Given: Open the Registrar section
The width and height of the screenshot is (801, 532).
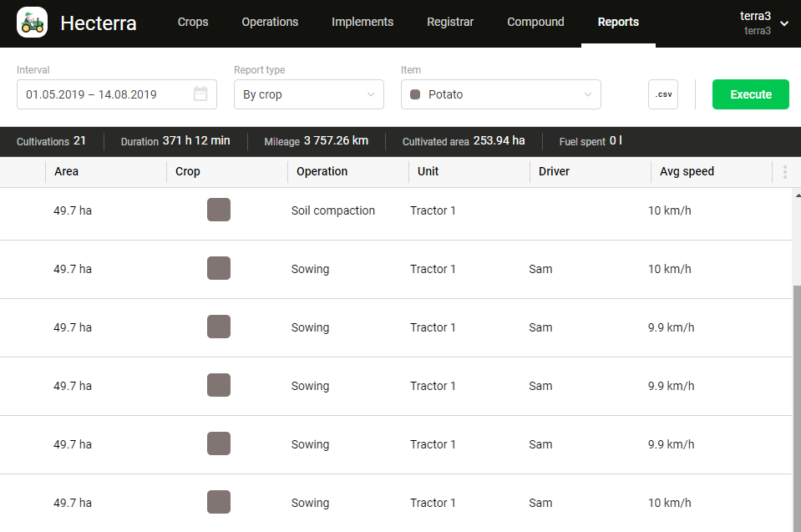Looking at the screenshot, I should [x=449, y=23].
